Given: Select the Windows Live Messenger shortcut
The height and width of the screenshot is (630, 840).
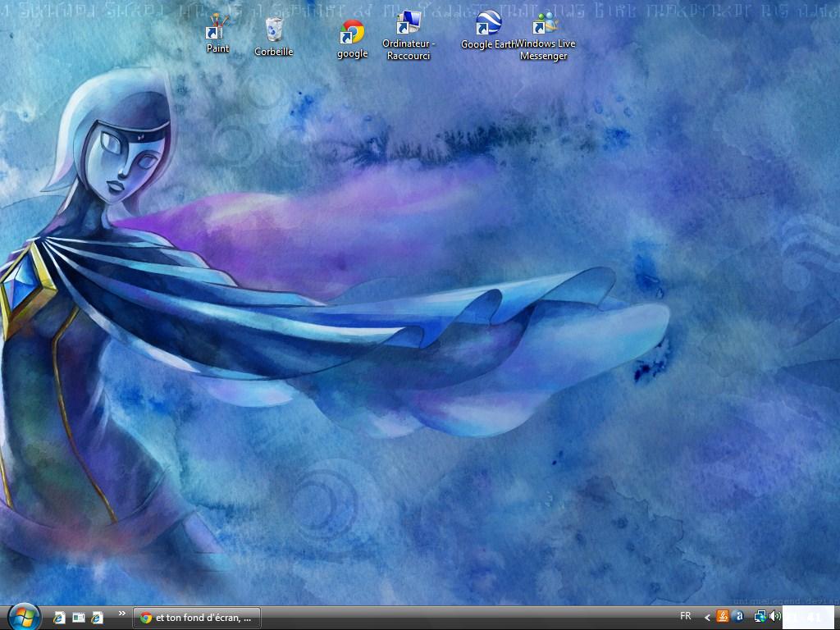Looking at the screenshot, I should (545, 35).
